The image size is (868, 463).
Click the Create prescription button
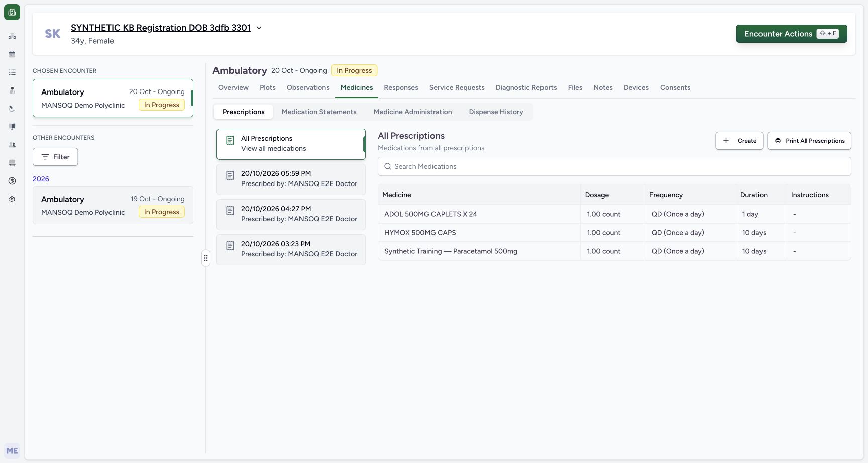pos(739,141)
